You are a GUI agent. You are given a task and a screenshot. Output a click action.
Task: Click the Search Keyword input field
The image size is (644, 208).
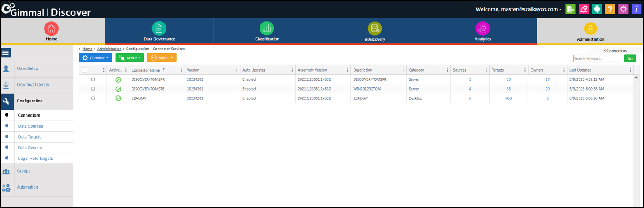coord(597,58)
